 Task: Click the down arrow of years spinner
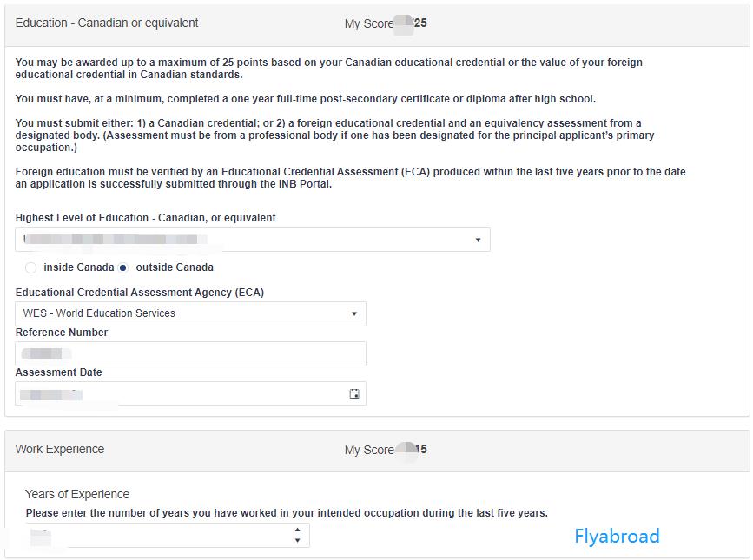[297, 541]
